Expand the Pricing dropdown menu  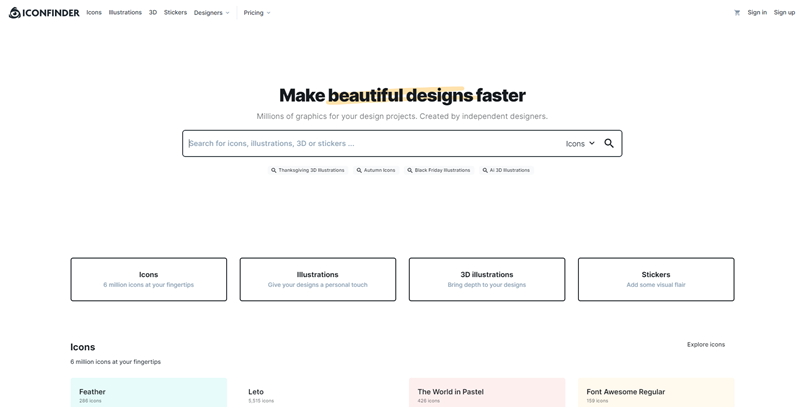(257, 13)
